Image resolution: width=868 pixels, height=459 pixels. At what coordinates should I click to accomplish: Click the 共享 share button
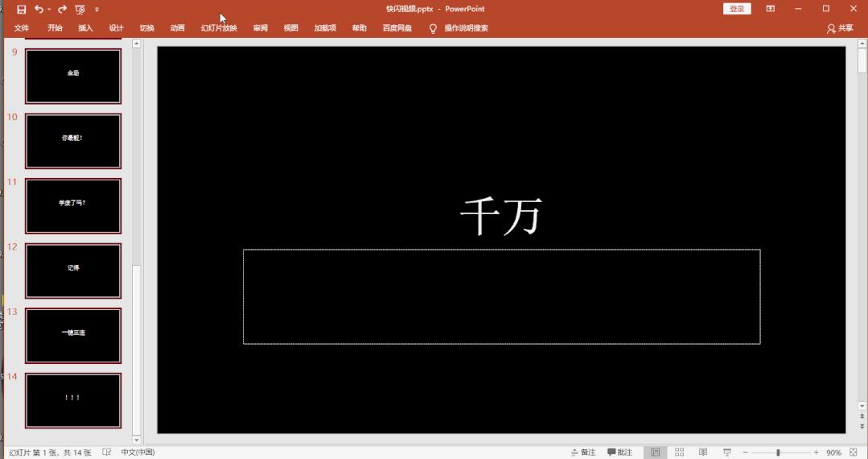[840, 28]
